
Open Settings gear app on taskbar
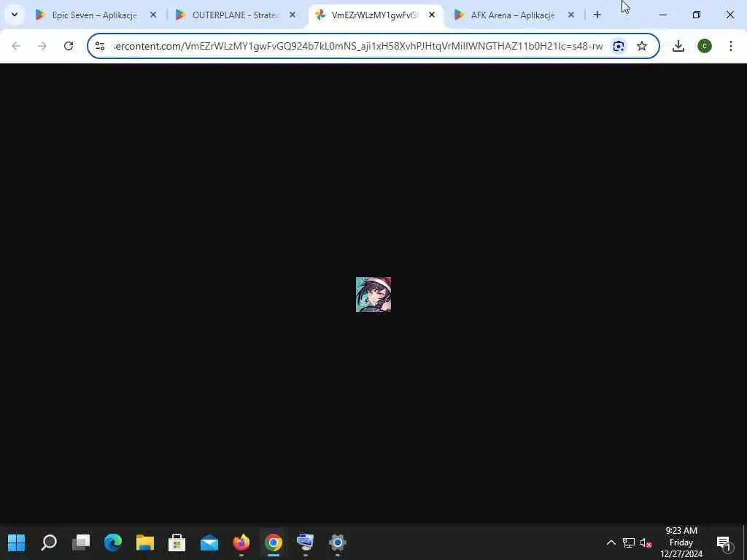point(337,542)
